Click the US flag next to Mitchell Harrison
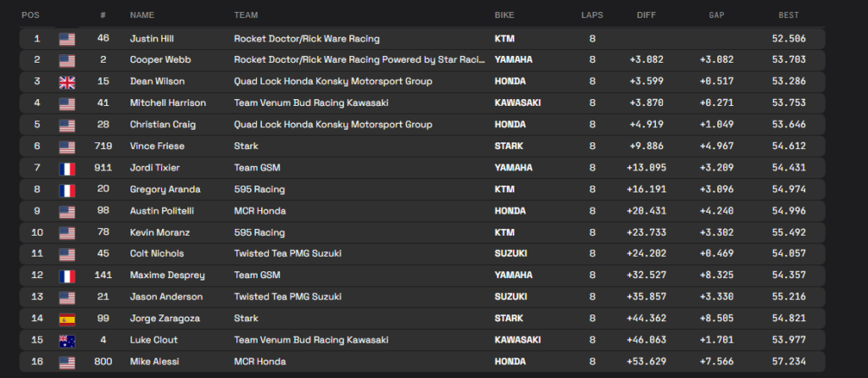 [x=67, y=104]
